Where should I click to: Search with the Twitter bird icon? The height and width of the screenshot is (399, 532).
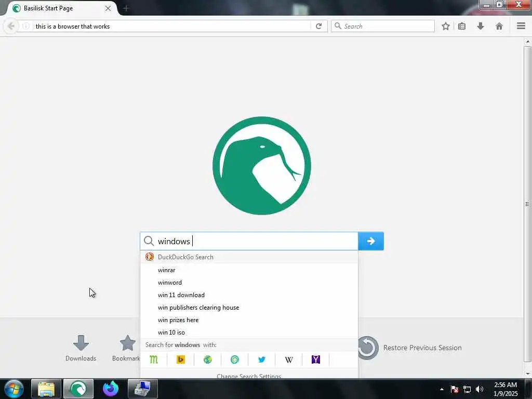coord(262,360)
